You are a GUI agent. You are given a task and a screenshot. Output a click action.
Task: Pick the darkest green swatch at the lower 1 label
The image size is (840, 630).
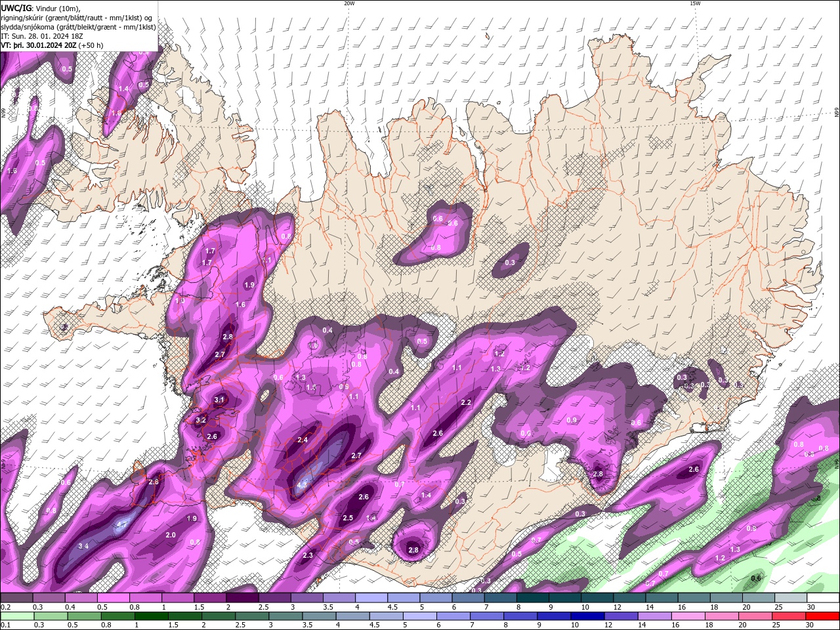click(x=152, y=616)
